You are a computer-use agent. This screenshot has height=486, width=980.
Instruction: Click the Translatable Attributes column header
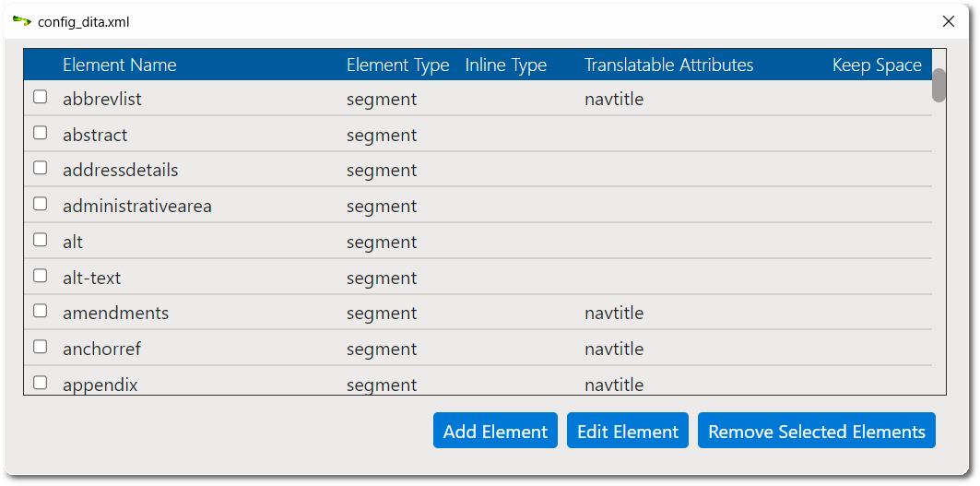click(668, 65)
